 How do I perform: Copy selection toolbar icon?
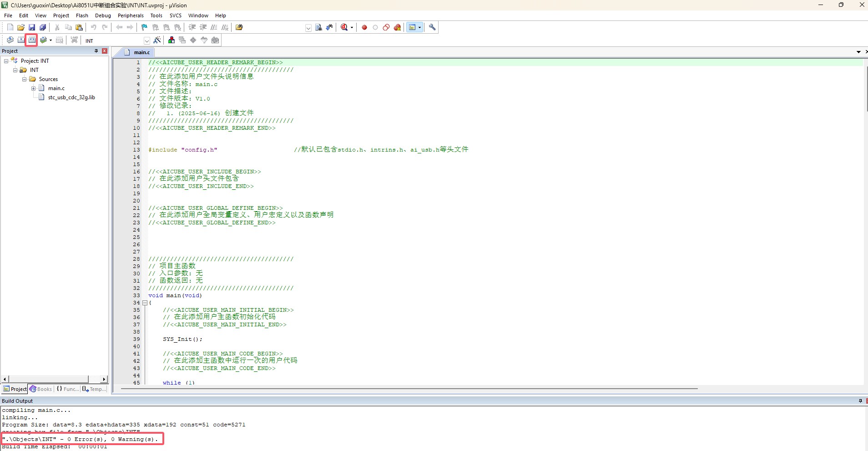click(x=68, y=27)
